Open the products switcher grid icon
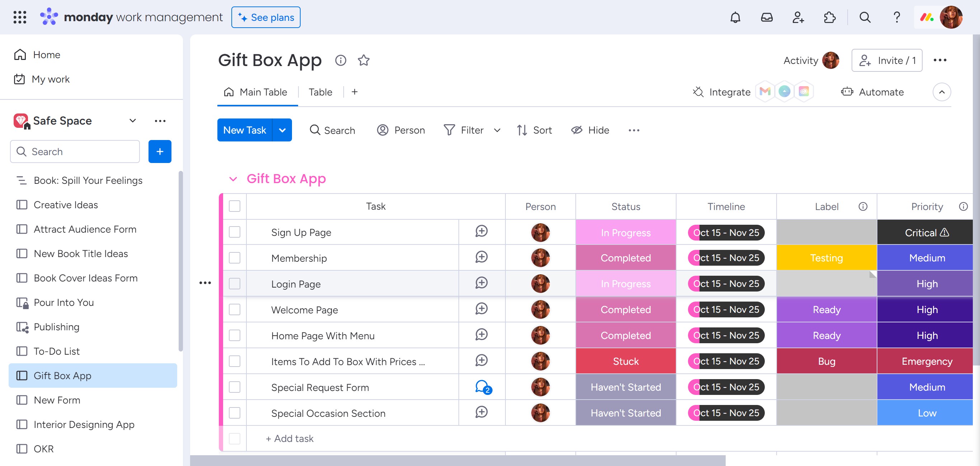 [x=19, y=18]
